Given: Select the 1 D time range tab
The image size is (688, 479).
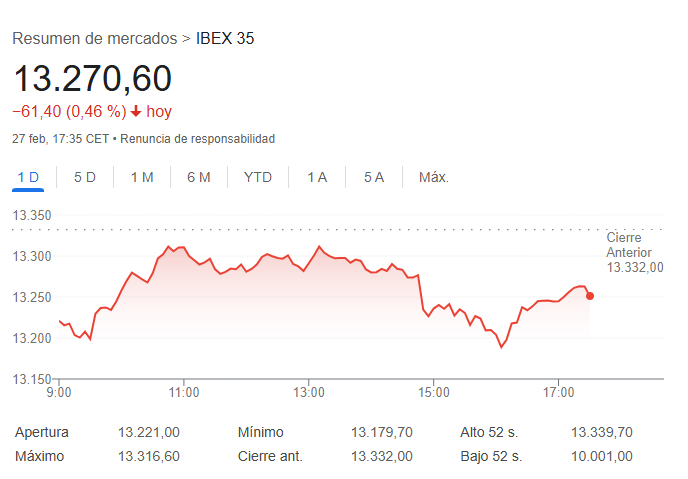Looking at the screenshot, I should click(x=28, y=177).
